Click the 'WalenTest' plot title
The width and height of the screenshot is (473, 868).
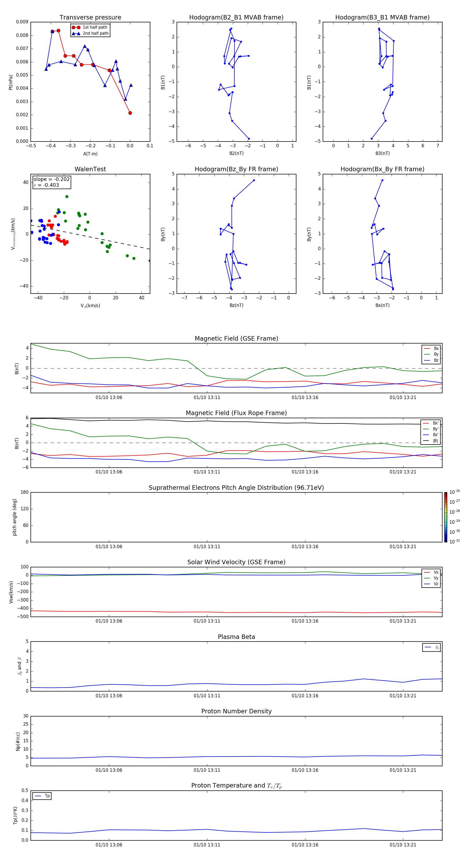coord(90,169)
